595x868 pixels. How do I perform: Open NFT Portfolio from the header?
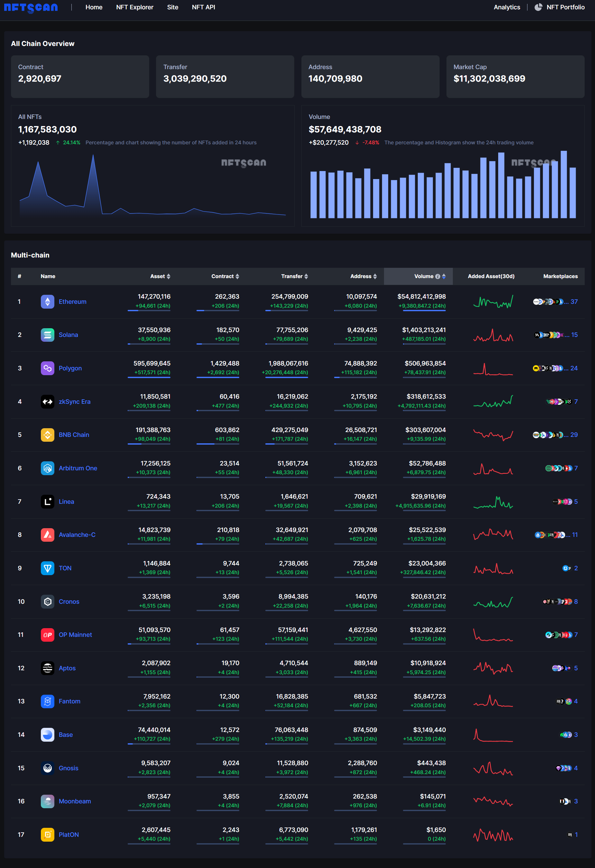(x=565, y=7)
